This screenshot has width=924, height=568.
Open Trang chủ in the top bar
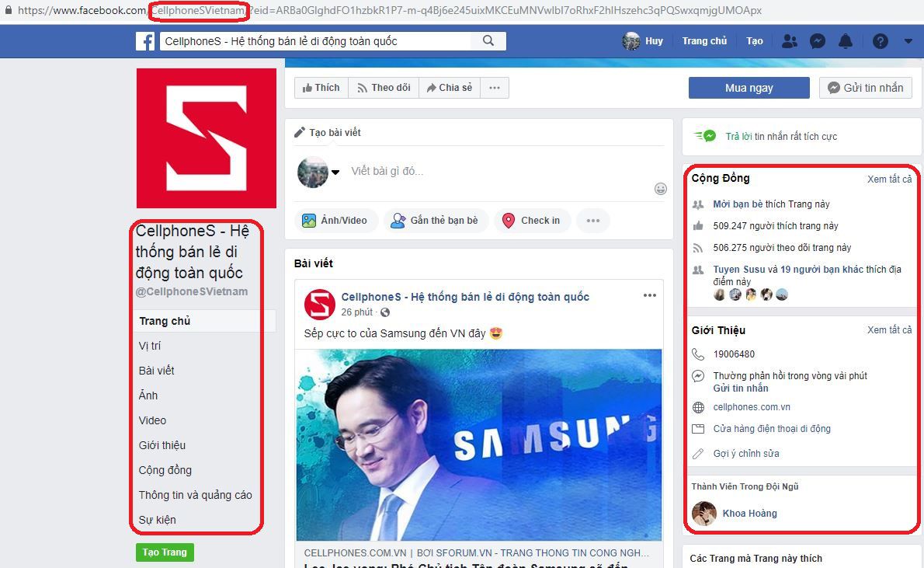click(704, 41)
